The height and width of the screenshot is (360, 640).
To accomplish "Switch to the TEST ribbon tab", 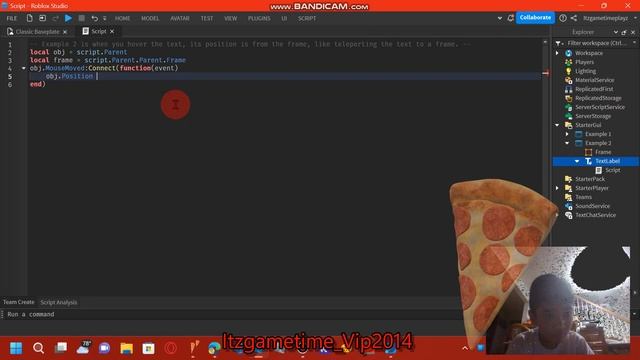I will coord(207,18).
